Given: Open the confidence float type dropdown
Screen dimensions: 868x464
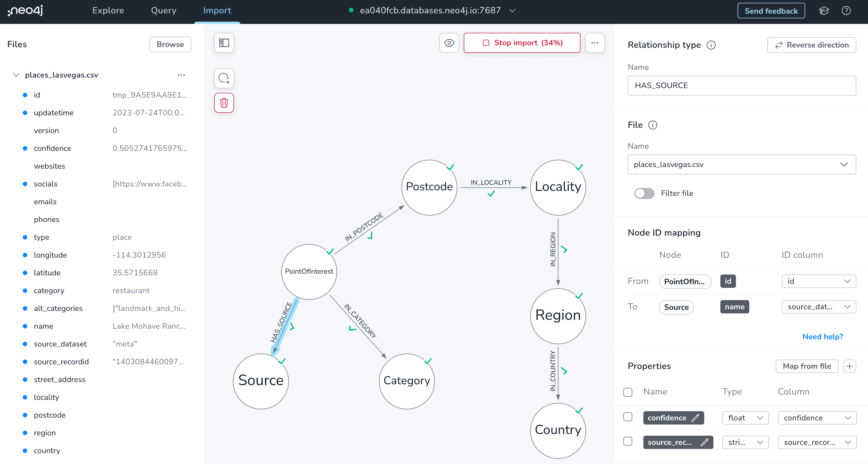Looking at the screenshot, I should click(x=745, y=418).
